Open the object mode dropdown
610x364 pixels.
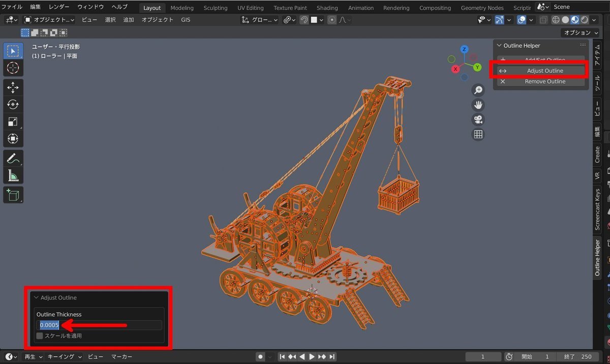click(x=49, y=20)
